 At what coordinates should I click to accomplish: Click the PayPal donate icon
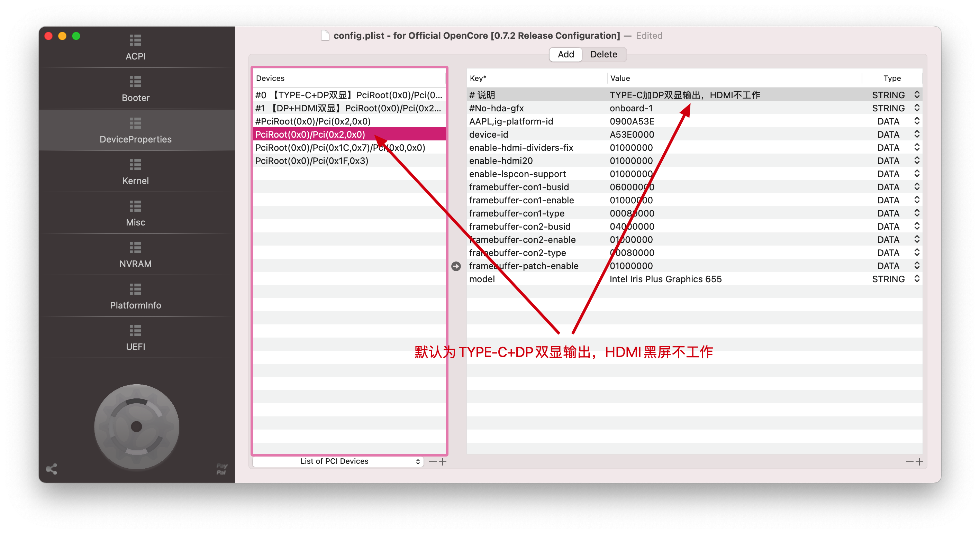221,469
